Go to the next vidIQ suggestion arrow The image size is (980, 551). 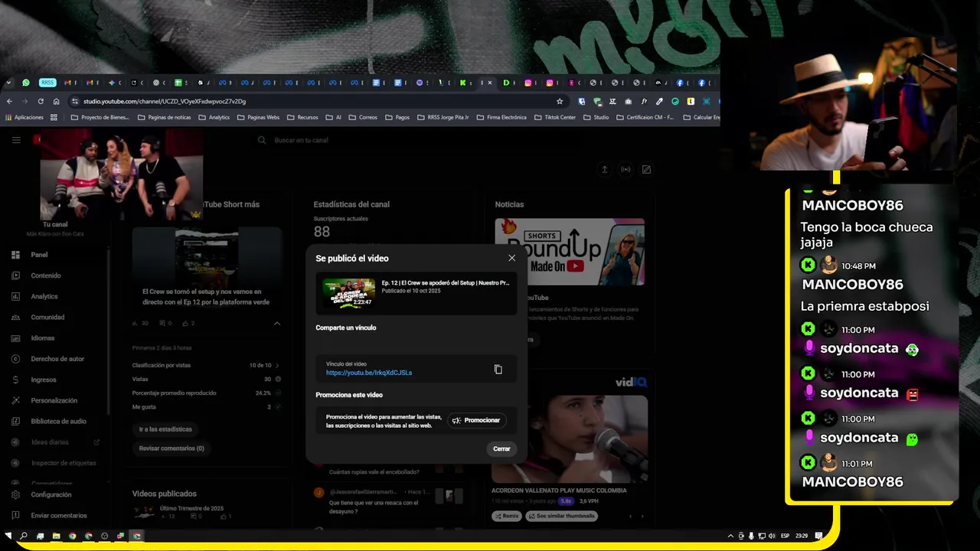coord(641,516)
